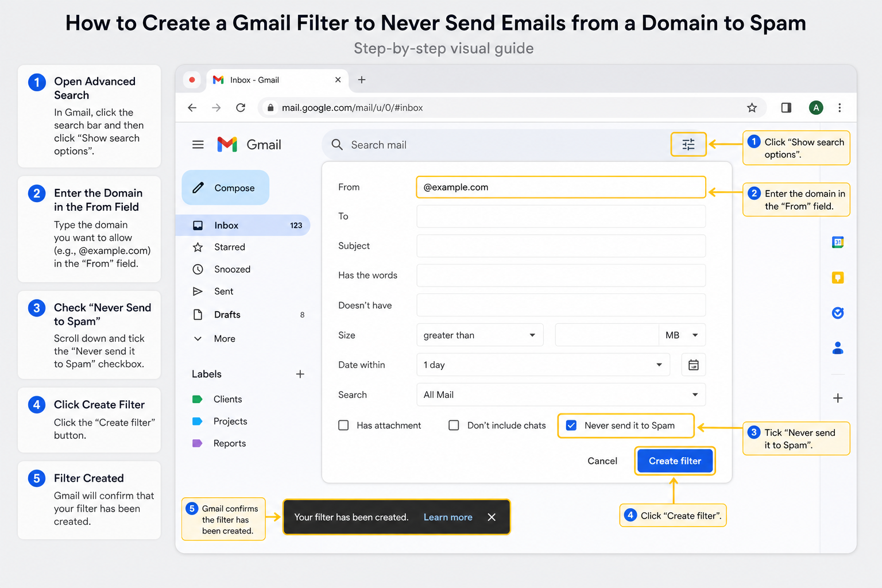Open Google Keep in the side panel

[838, 278]
